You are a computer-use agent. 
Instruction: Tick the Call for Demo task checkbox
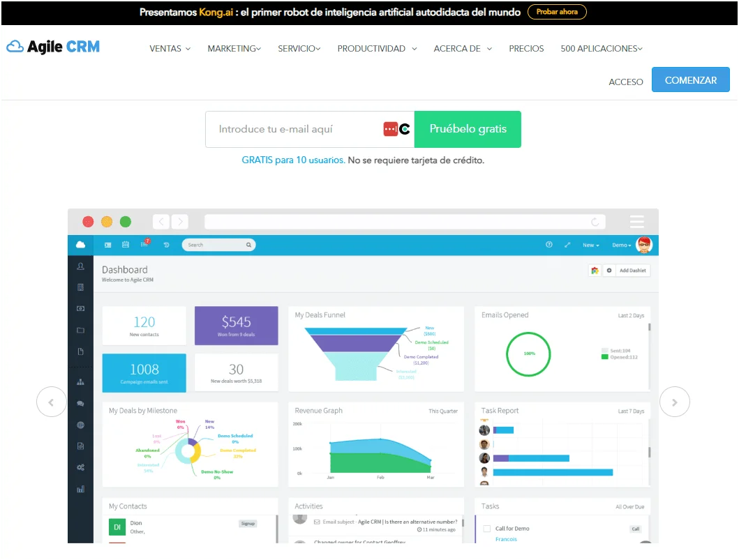(x=487, y=529)
